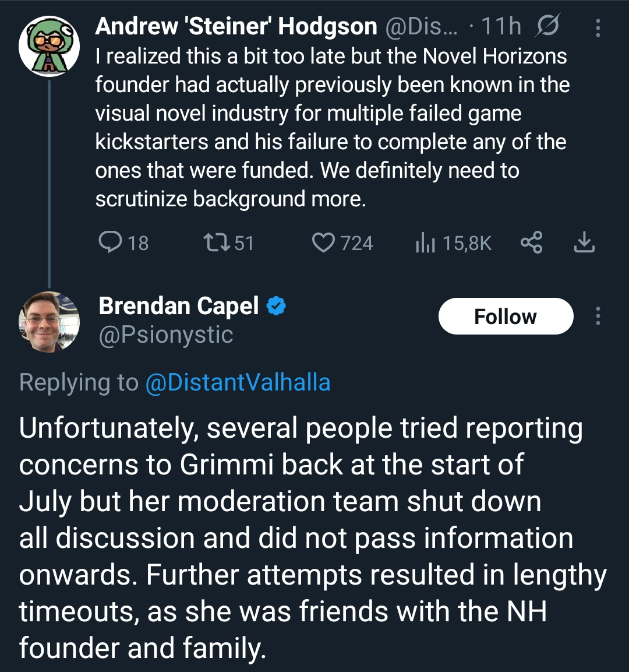View analytics showing 15,8K views

tap(454, 243)
